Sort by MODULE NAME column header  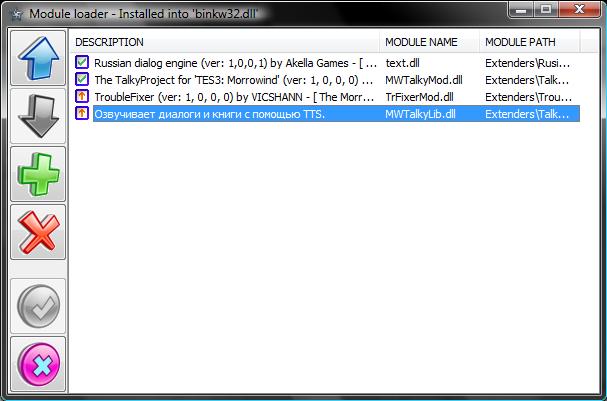429,42
